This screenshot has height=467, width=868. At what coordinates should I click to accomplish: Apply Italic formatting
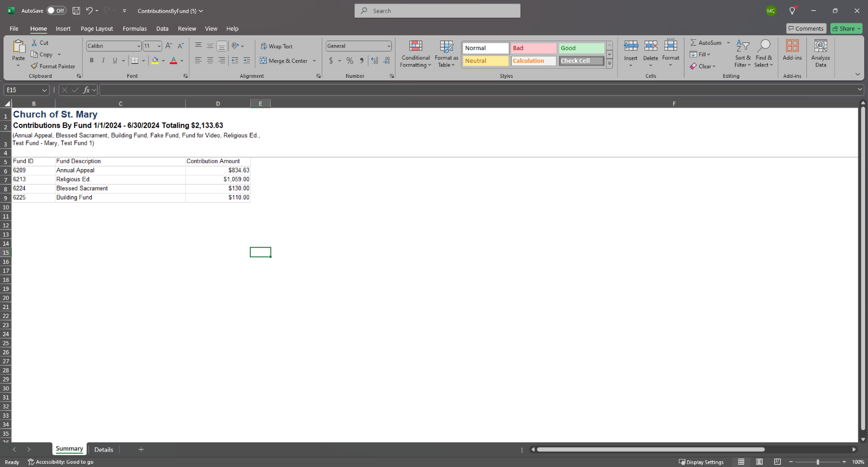(103, 60)
